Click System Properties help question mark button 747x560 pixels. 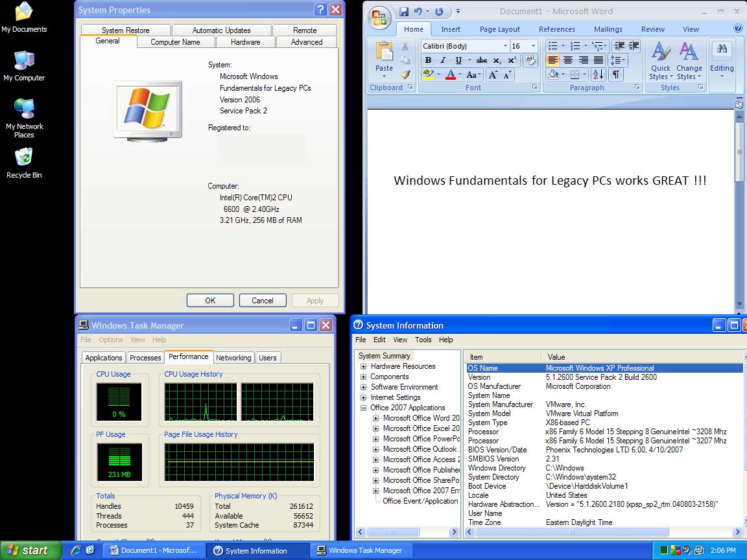(x=320, y=10)
